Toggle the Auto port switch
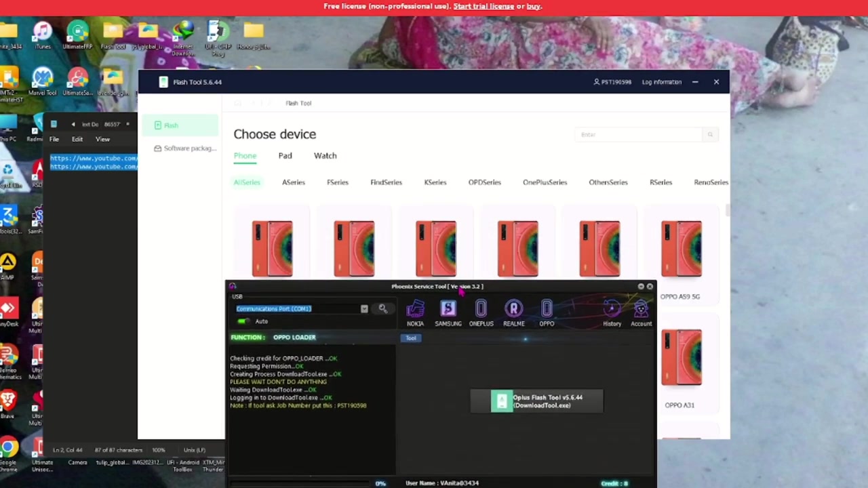Screen dimensions: 868x488 243,321
